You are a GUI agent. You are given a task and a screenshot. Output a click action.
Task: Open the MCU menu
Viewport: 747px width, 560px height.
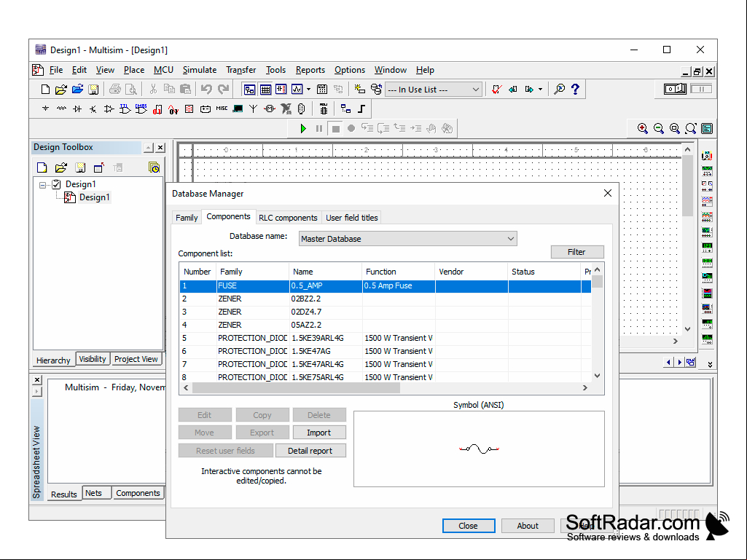(163, 70)
